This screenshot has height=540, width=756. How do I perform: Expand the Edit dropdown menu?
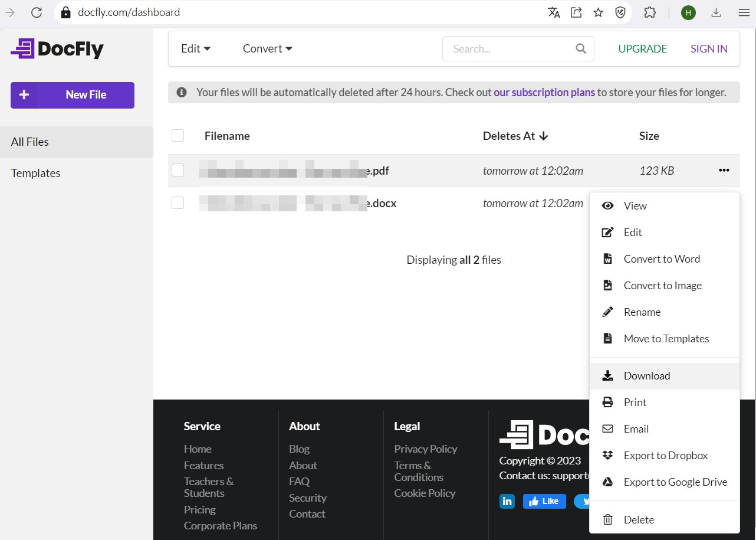point(196,49)
